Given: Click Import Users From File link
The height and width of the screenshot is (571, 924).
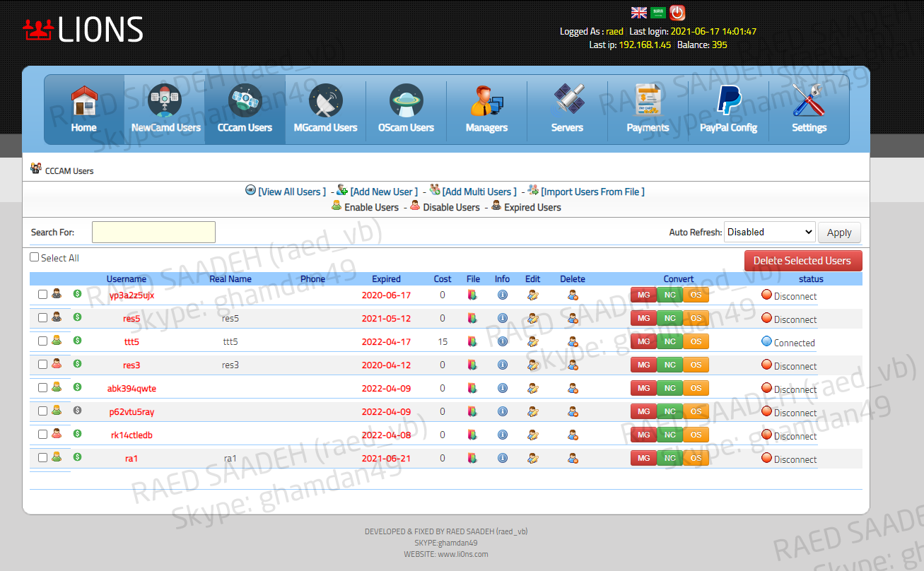Looking at the screenshot, I should click(x=592, y=192).
